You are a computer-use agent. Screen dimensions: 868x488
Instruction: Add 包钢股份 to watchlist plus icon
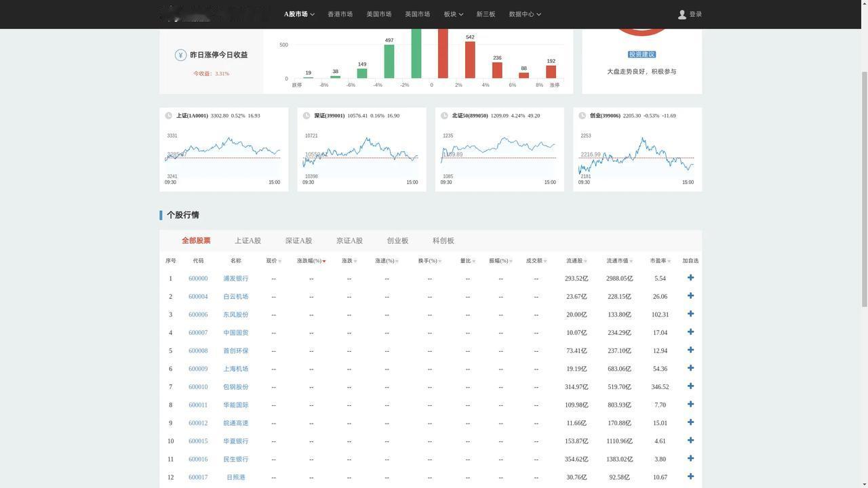coord(690,386)
